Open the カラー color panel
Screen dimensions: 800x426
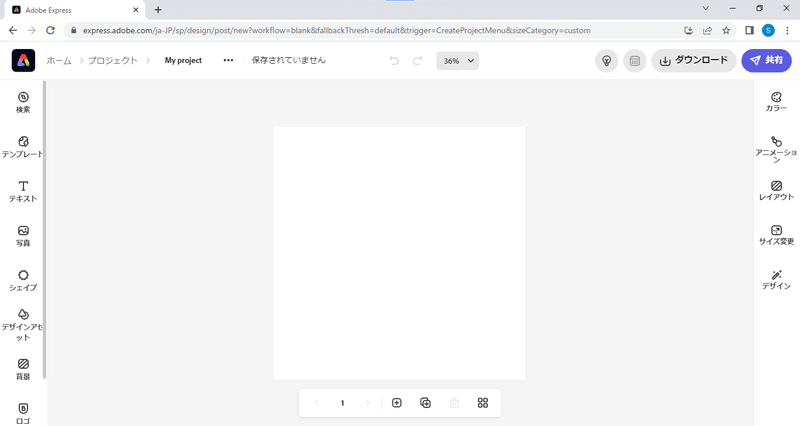point(776,102)
